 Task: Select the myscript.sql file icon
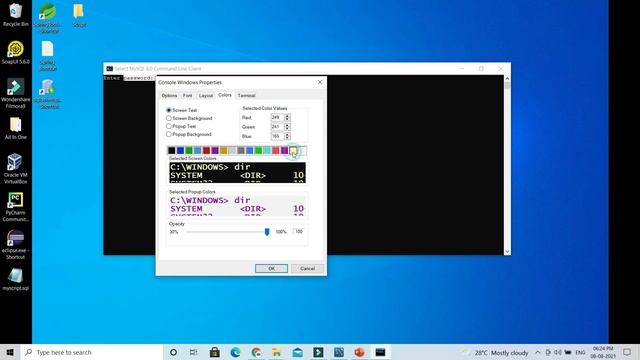16,279
